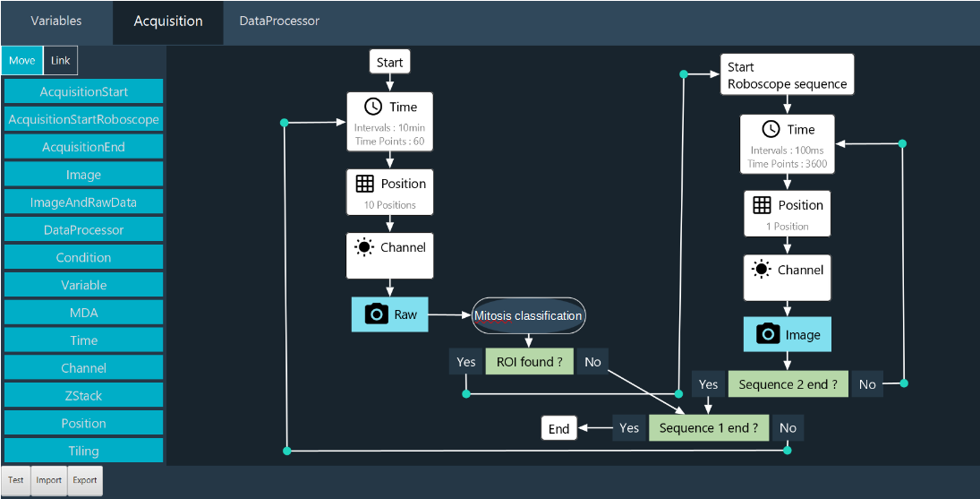Screen dimensions: 980x499
Task: Click grid icon in 10 Positions node
Action: click(365, 184)
